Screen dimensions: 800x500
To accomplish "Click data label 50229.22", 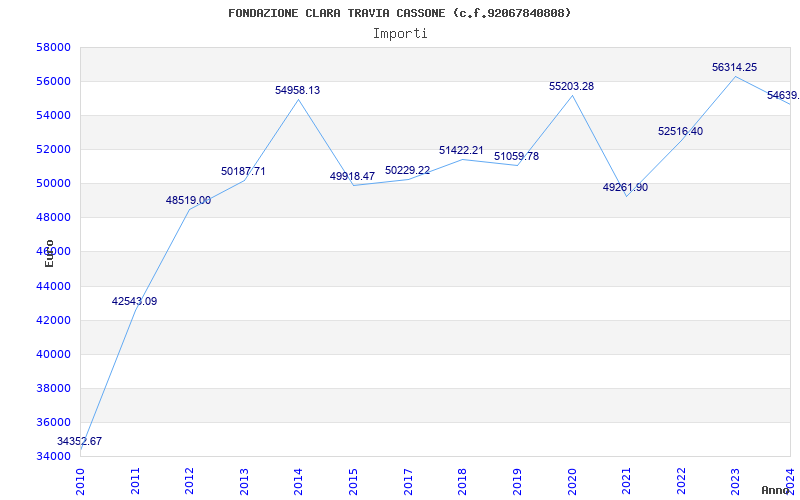I will pyautogui.click(x=407, y=170).
